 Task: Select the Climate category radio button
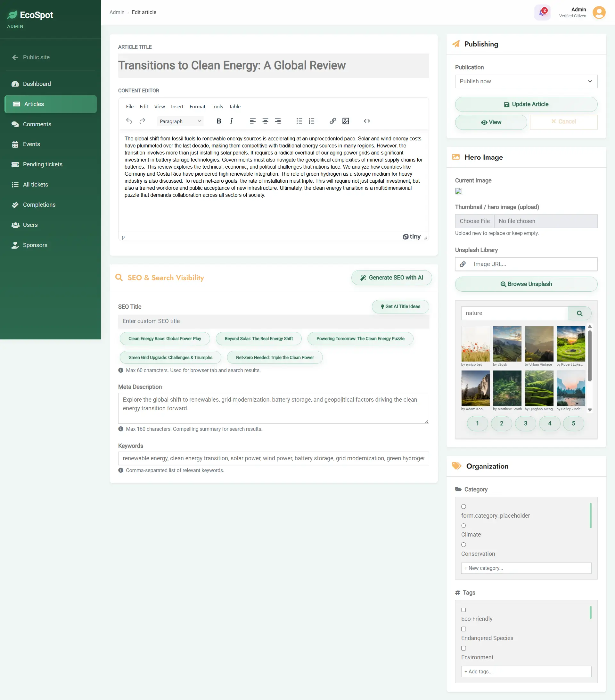pos(463,525)
